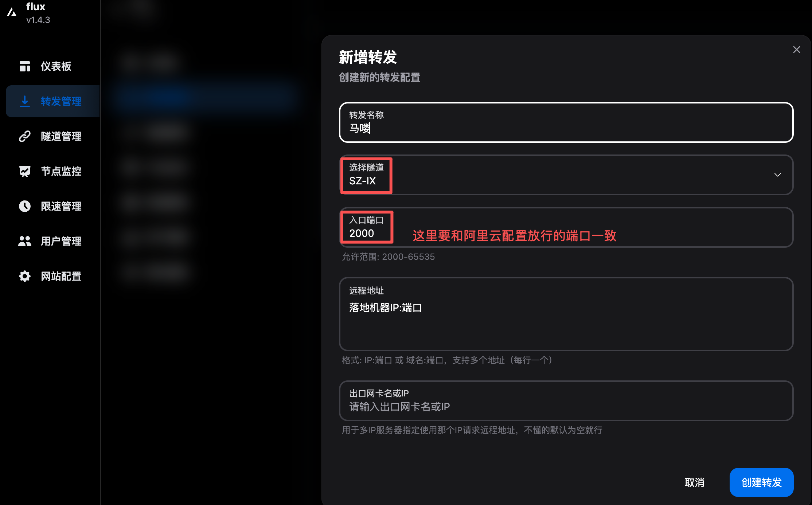Open the 选择隧道 SZ-IX selector

pos(547,175)
